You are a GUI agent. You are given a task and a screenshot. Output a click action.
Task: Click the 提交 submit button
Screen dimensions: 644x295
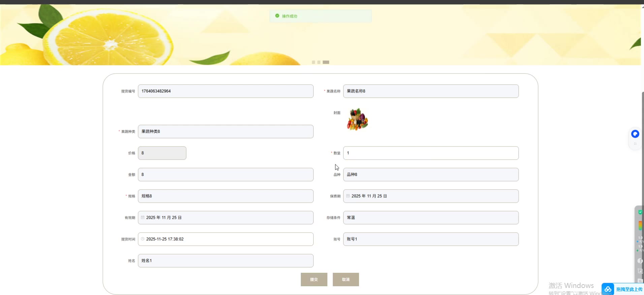(314, 280)
